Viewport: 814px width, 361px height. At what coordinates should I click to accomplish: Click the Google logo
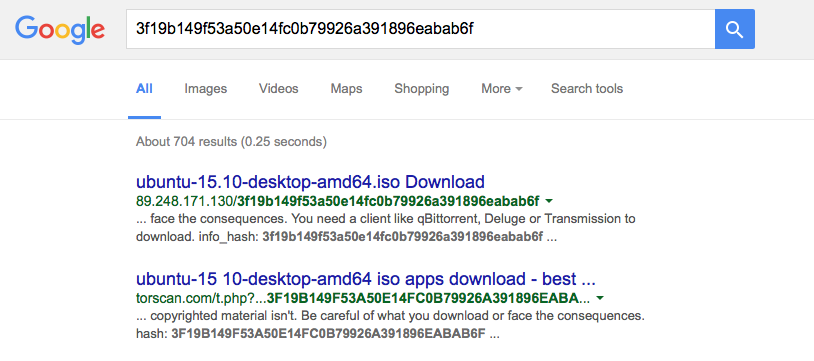(x=60, y=30)
